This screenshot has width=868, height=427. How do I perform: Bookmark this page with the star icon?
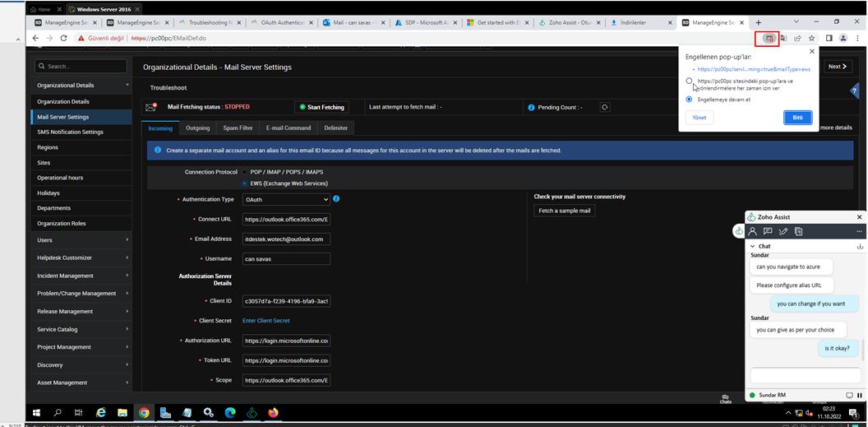click(811, 38)
